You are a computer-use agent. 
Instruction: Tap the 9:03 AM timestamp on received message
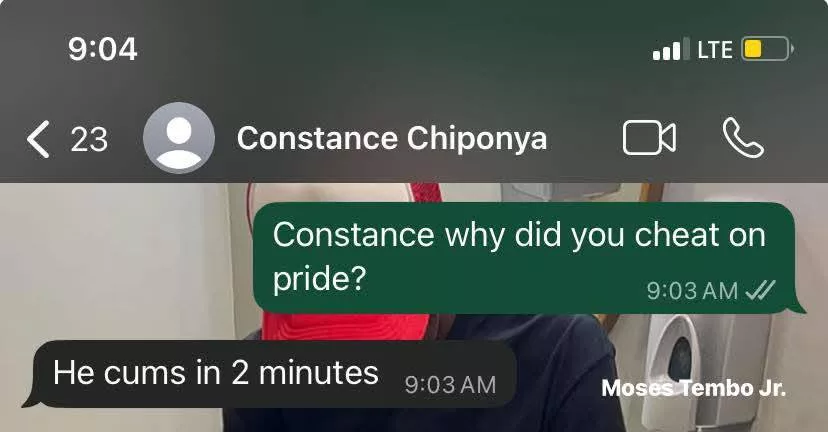click(x=450, y=384)
